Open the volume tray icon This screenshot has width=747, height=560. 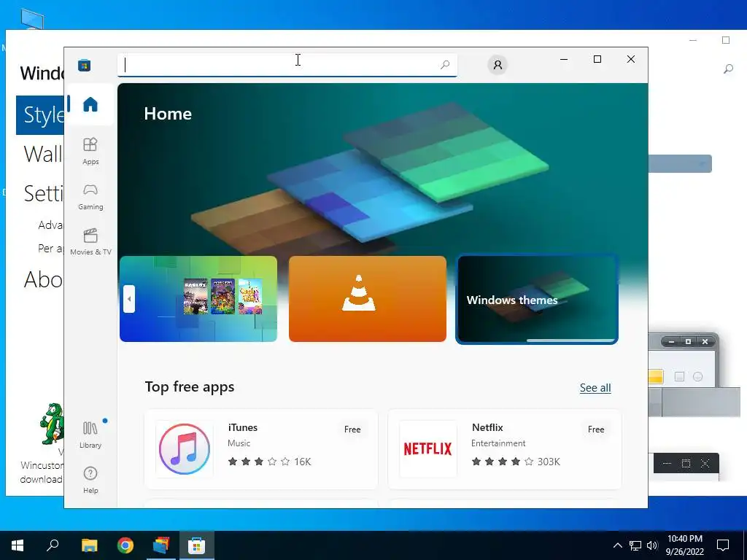tap(652, 545)
